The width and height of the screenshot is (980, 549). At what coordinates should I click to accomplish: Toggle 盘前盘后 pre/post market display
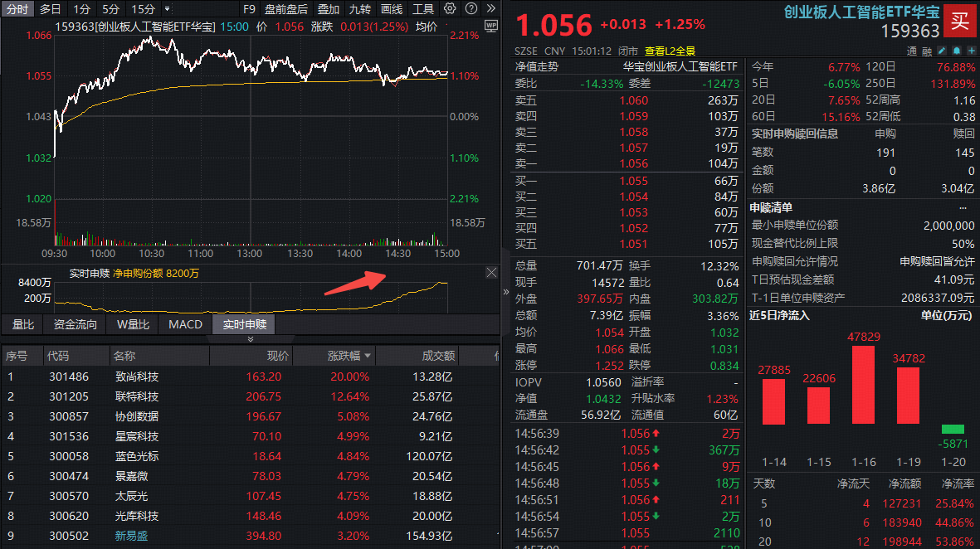click(x=285, y=9)
